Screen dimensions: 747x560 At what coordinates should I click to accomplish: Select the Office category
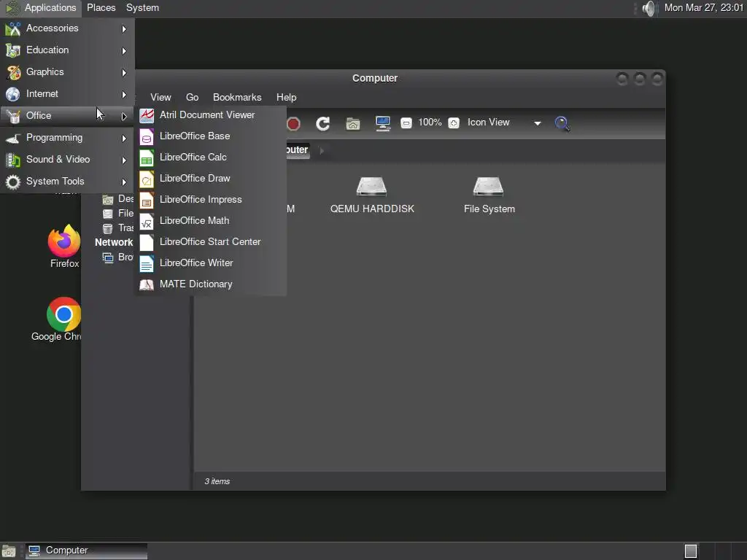(x=67, y=116)
